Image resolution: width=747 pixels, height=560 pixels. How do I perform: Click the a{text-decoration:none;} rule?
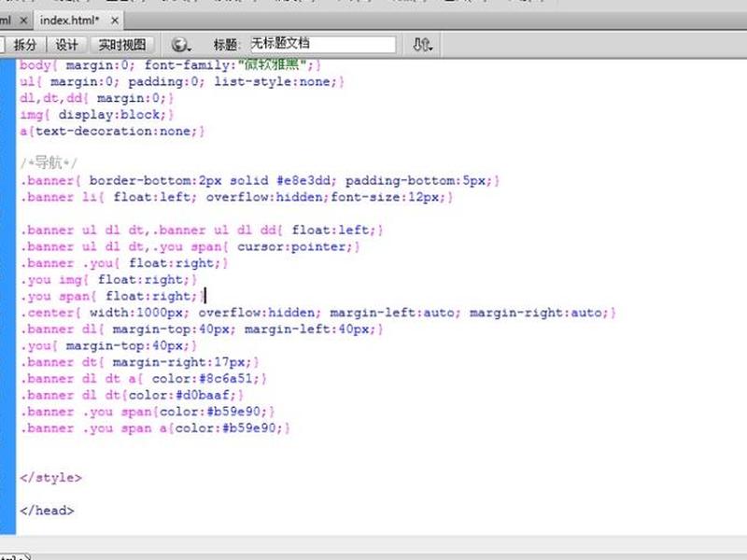pos(112,132)
